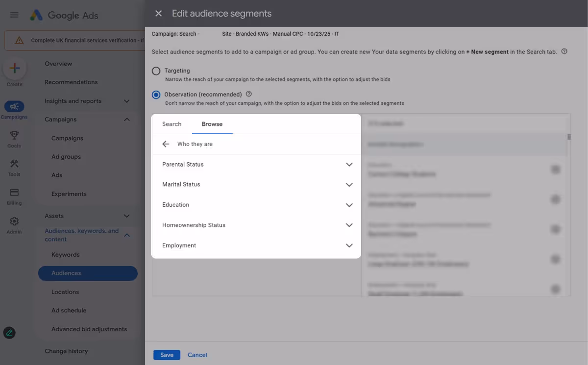This screenshot has width=588, height=365.
Task: Open Advanced bid adjustments in sidebar
Action: (89, 329)
